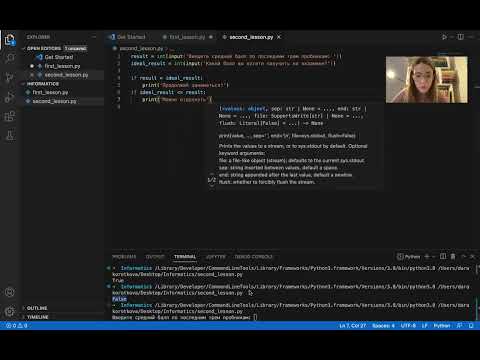The height and width of the screenshot is (360, 480).
Task: Open first_lesson.py under INFORMATICS folder
Action: 50,92
